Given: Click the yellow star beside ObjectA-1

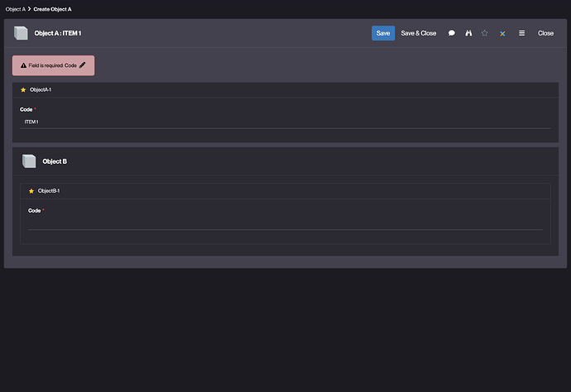Looking at the screenshot, I should tap(23, 89).
